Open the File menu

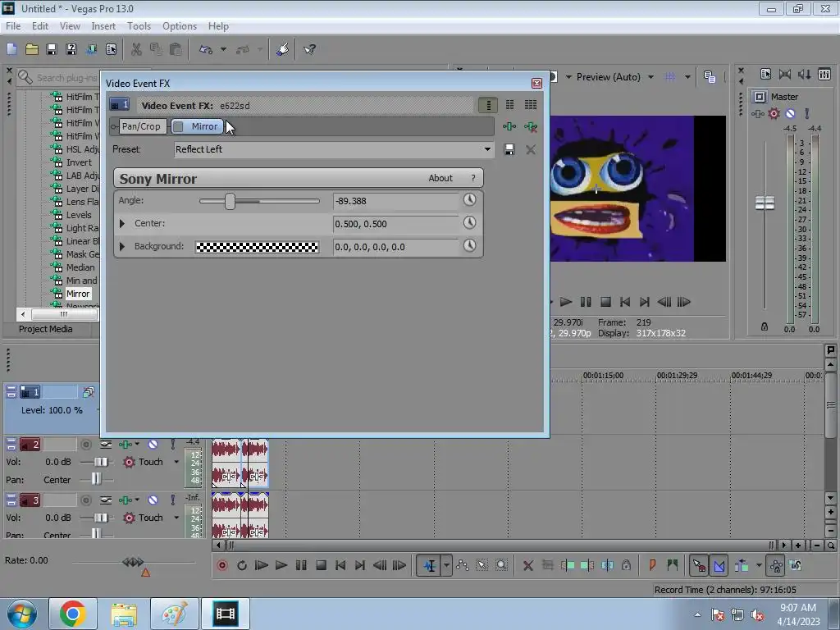(13, 25)
